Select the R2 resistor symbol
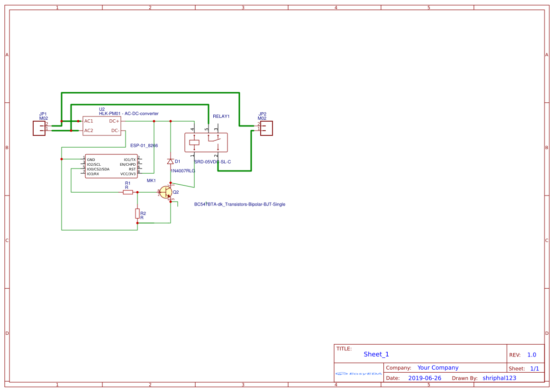 137,214
